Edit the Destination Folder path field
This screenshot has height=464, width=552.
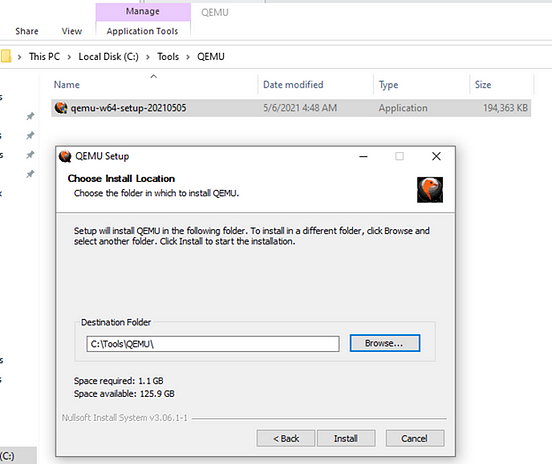coord(213,344)
